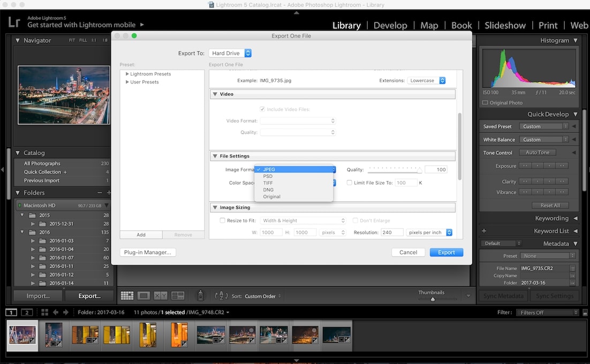
Task: Select the Painter spray can tool
Action: point(201,295)
